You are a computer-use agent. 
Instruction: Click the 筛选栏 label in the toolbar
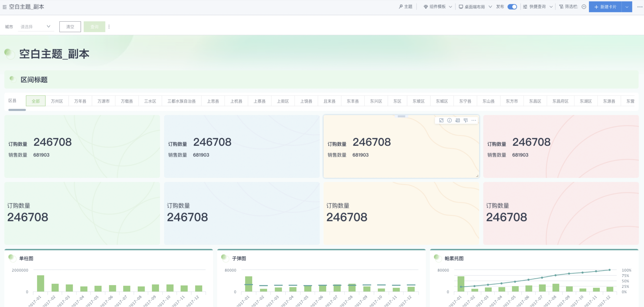(x=571, y=7)
